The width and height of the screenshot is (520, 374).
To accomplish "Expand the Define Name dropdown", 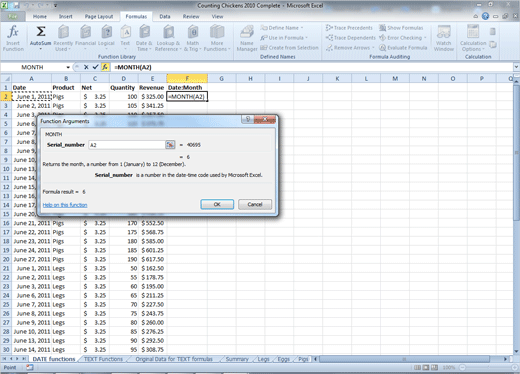I will click(302, 28).
